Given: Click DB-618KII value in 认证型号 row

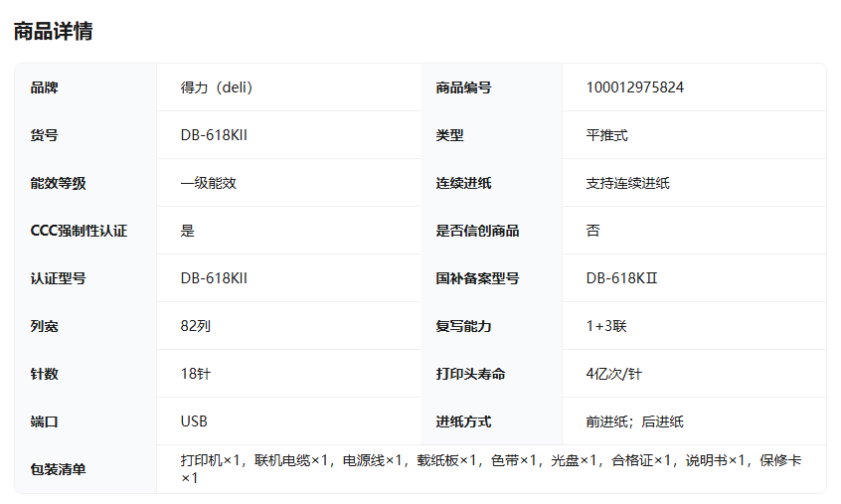Looking at the screenshot, I should click(x=214, y=278).
